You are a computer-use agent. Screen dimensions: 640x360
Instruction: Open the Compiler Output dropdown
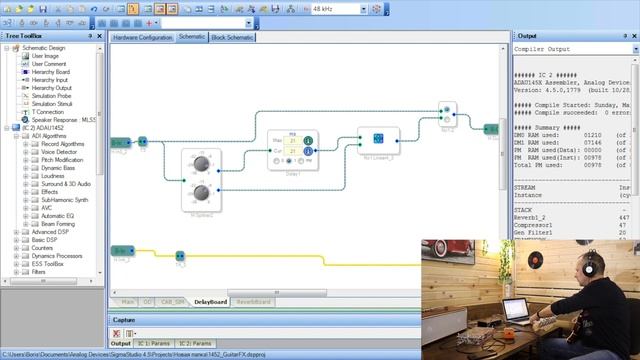click(636, 49)
